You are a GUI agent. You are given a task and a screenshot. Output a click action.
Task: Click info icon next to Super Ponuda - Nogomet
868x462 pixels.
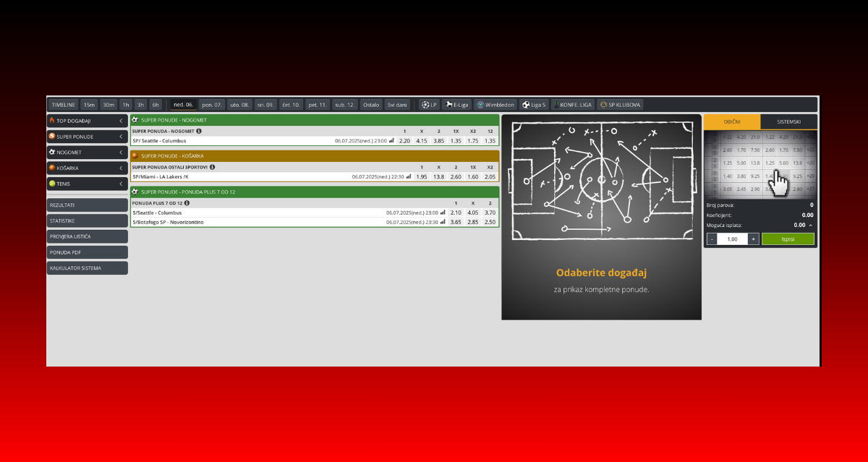199,131
